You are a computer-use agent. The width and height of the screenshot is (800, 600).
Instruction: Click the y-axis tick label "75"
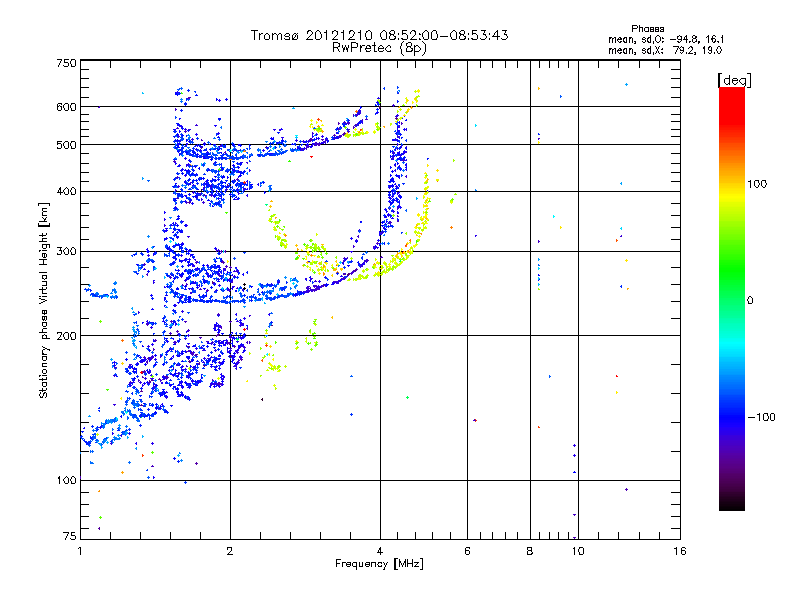coord(70,536)
